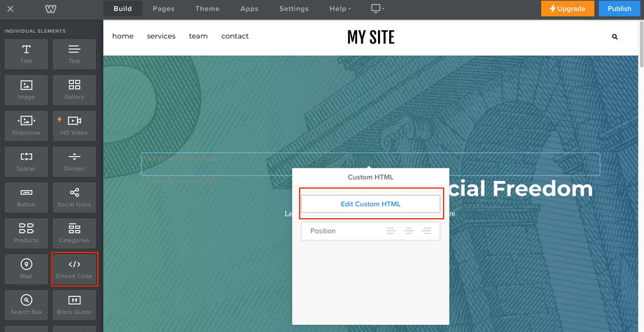Screen dimensions: 644x332
Task: Pick the Spacer element
Action: point(27,161)
